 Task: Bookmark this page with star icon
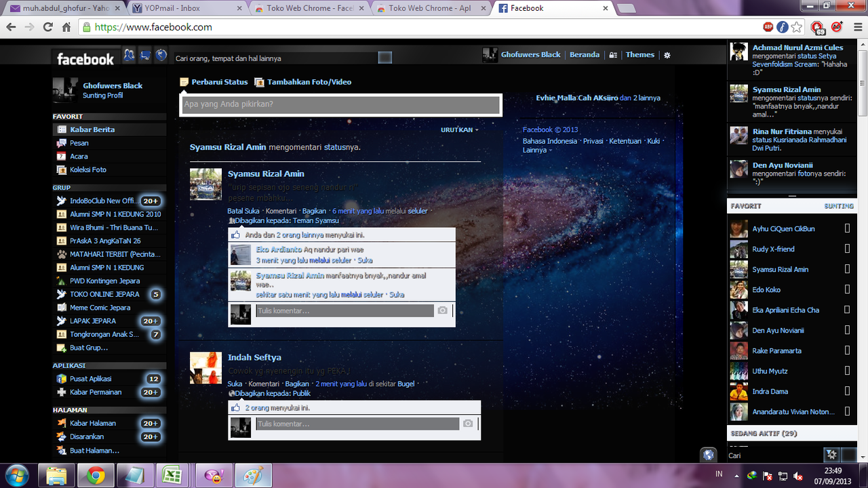click(x=797, y=27)
